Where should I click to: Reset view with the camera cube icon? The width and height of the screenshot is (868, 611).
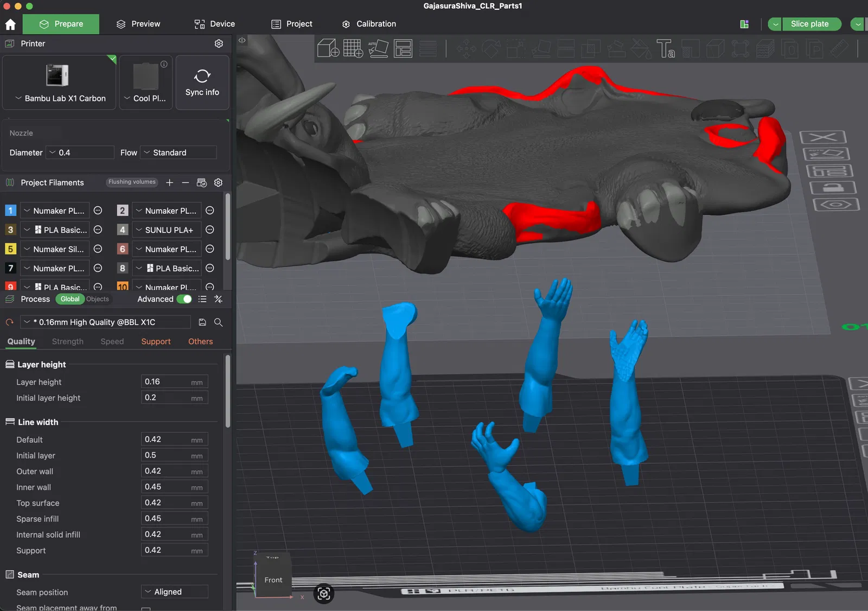coord(324,594)
